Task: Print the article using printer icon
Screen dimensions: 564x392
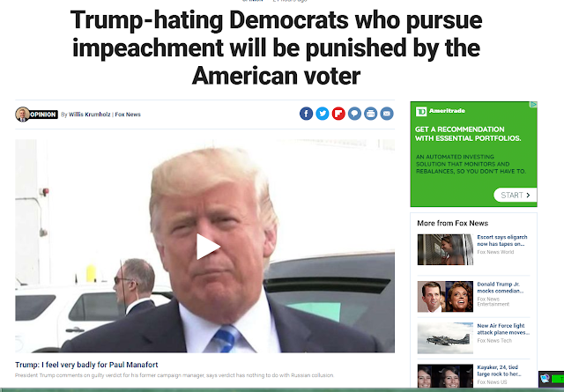Action: point(370,114)
